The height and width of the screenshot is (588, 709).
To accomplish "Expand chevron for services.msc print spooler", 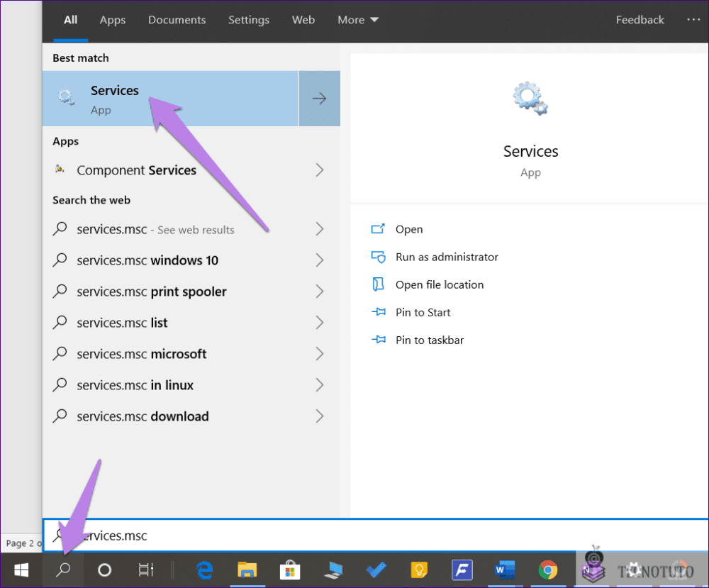I will (319, 292).
